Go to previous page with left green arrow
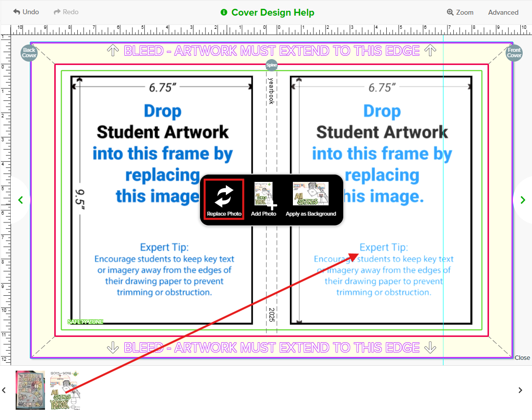The height and width of the screenshot is (420, 532). [x=21, y=199]
